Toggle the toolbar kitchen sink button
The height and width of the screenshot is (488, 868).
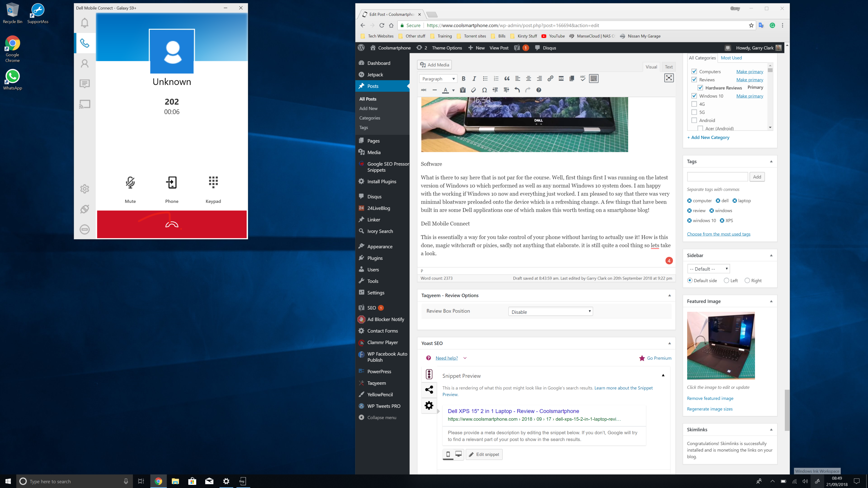tap(594, 79)
